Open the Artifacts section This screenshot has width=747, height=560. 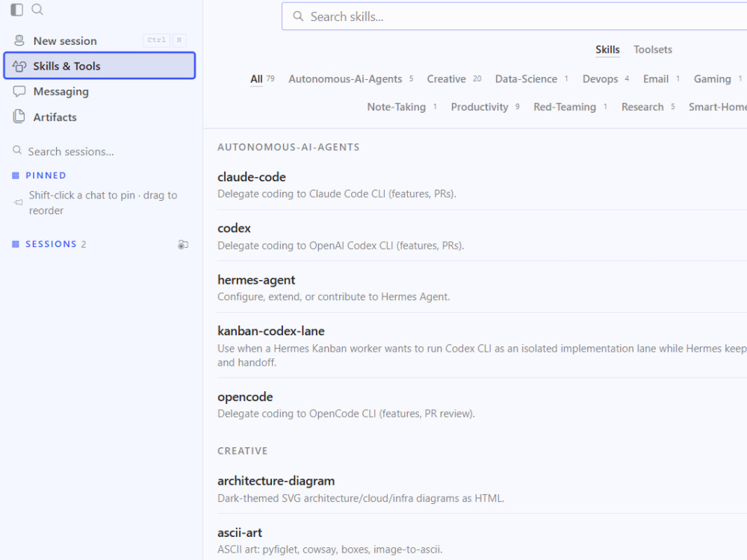tap(99, 116)
